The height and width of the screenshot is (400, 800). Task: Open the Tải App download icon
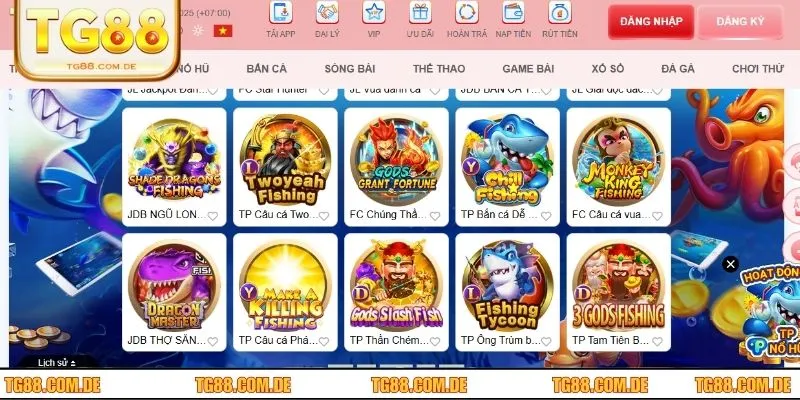coord(281,12)
